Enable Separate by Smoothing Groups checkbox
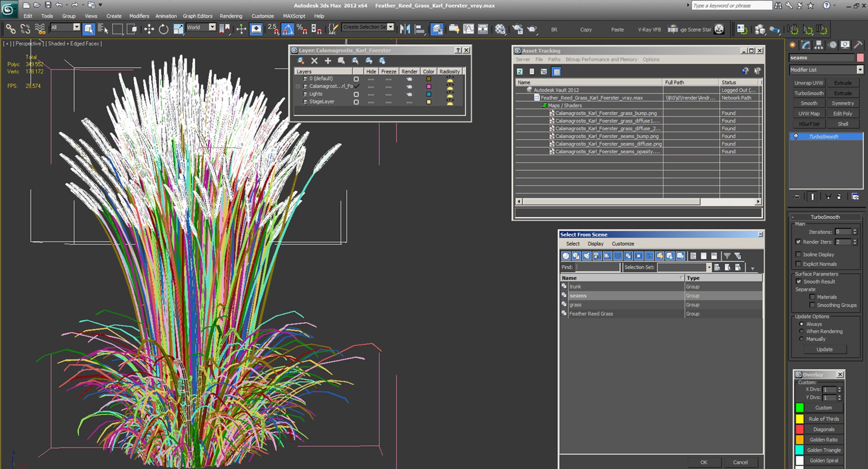This screenshot has width=868, height=469. [812, 305]
